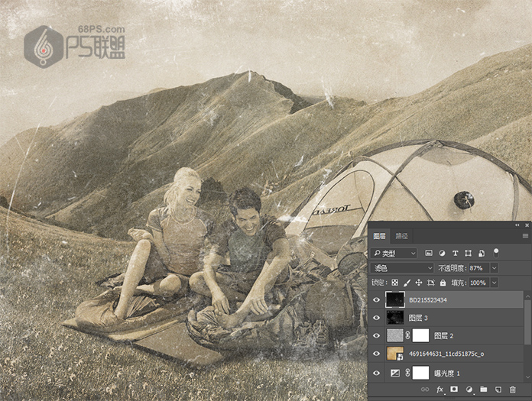Viewport: 532px width, 401px height.
Task: Lock all padlock icon
Action: pyautogui.click(x=443, y=283)
